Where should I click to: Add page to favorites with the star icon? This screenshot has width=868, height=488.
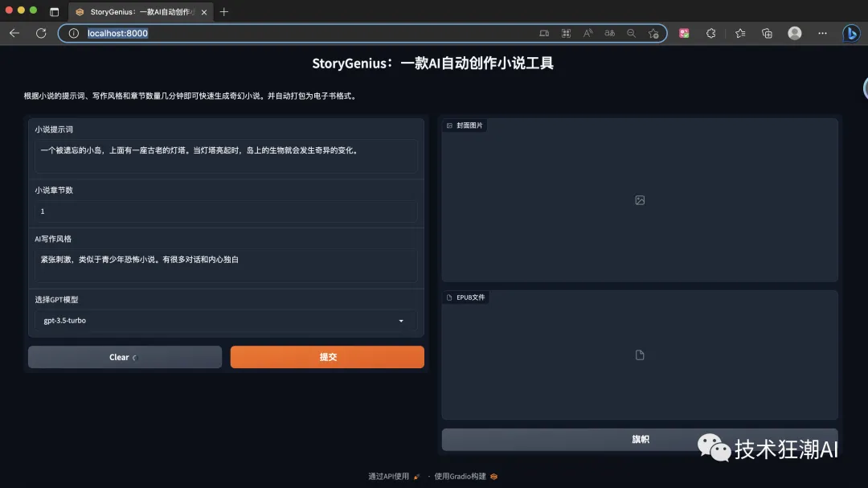(654, 33)
